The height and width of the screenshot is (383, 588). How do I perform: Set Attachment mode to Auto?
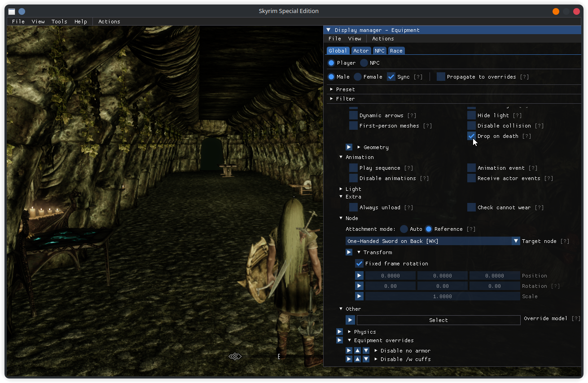point(404,229)
